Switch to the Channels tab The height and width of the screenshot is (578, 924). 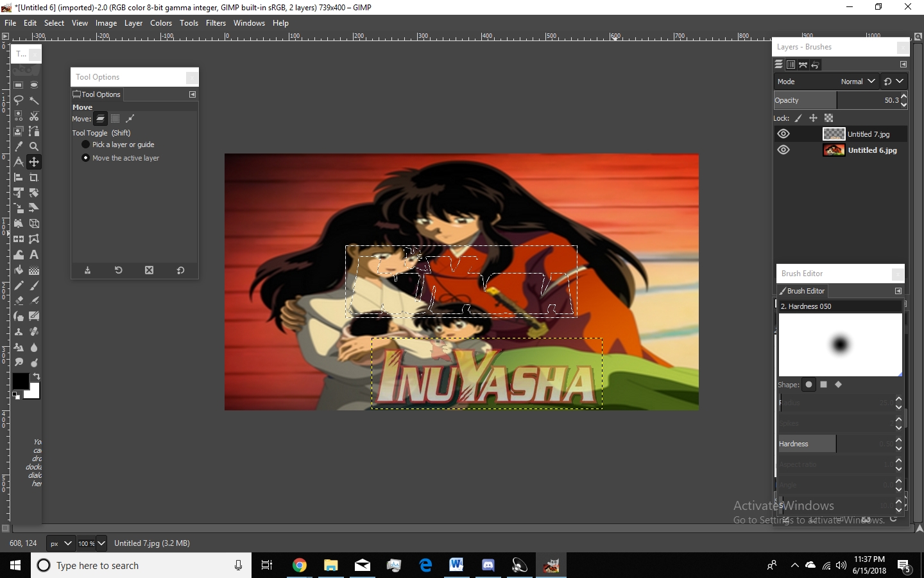tap(791, 65)
